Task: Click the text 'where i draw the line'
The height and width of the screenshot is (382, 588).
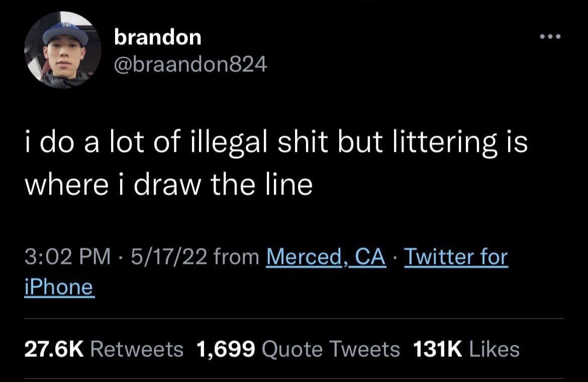Action: pyautogui.click(x=168, y=185)
